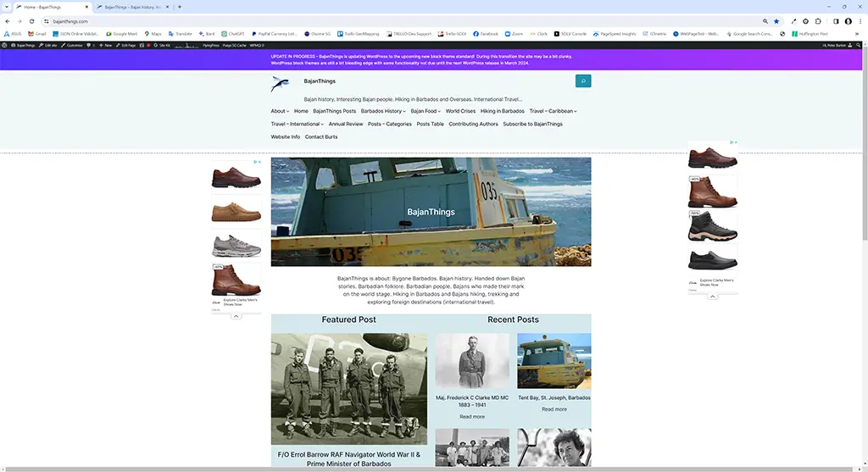Image resolution: width=868 pixels, height=472 pixels.
Task: Collapse the left Clarks ad with chevron
Action: [x=236, y=316]
